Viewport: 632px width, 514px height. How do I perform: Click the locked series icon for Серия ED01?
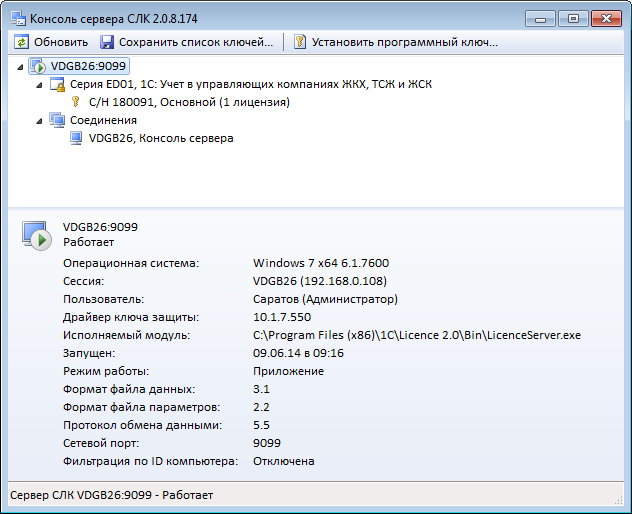(x=57, y=84)
